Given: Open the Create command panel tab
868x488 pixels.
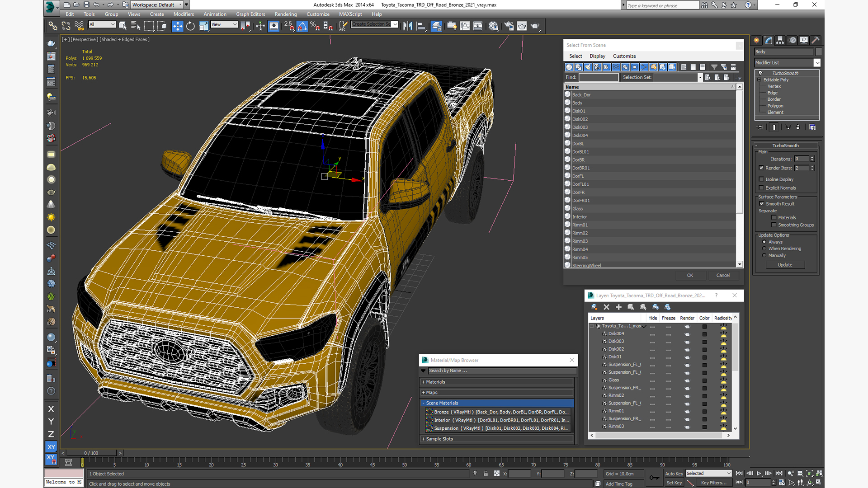Looking at the screenshot, I should tap(756, 40).
